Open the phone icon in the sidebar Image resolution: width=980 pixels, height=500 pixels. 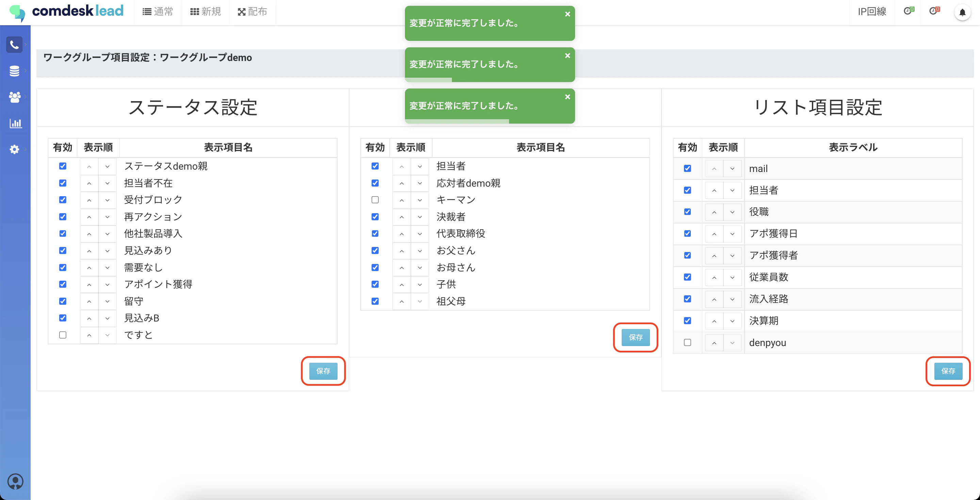click(x=14, y=45)
